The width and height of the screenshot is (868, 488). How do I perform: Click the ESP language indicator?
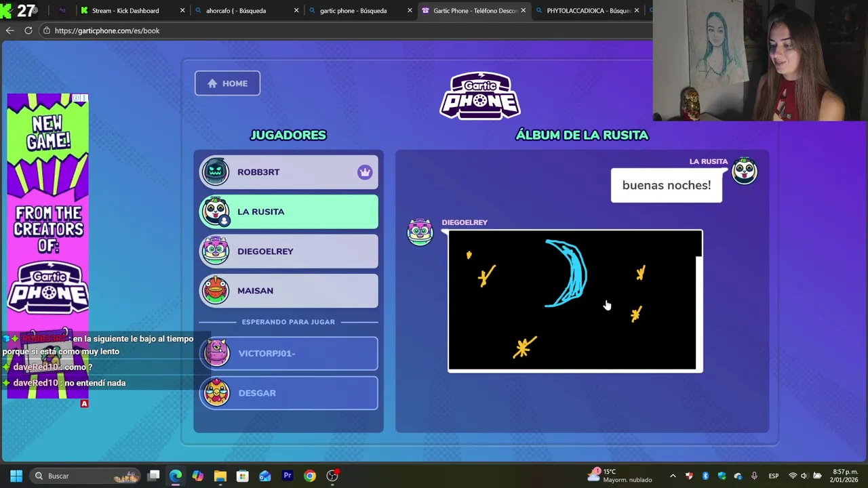774,476
